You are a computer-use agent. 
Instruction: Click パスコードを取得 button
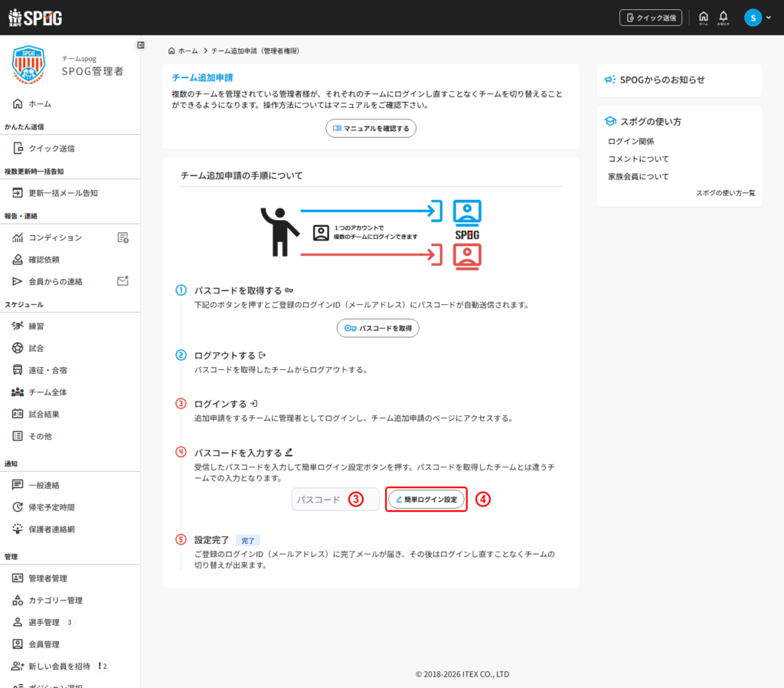pos(377,328)
